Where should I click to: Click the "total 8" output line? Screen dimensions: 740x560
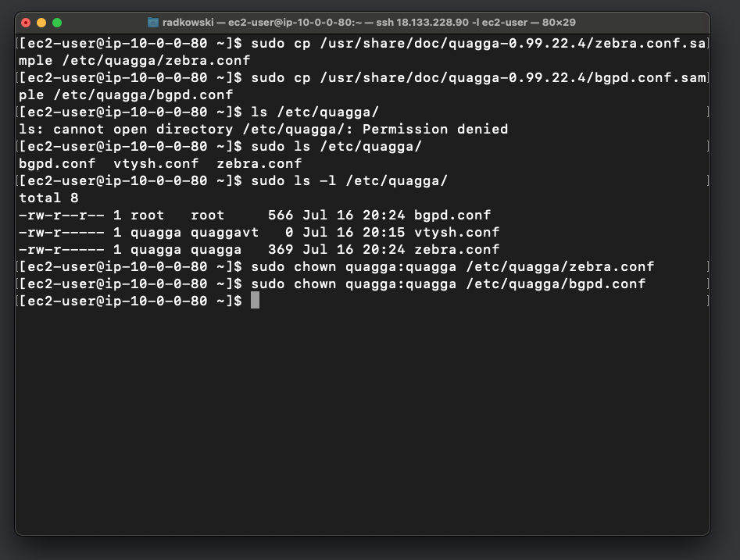[x=48, y=198]
